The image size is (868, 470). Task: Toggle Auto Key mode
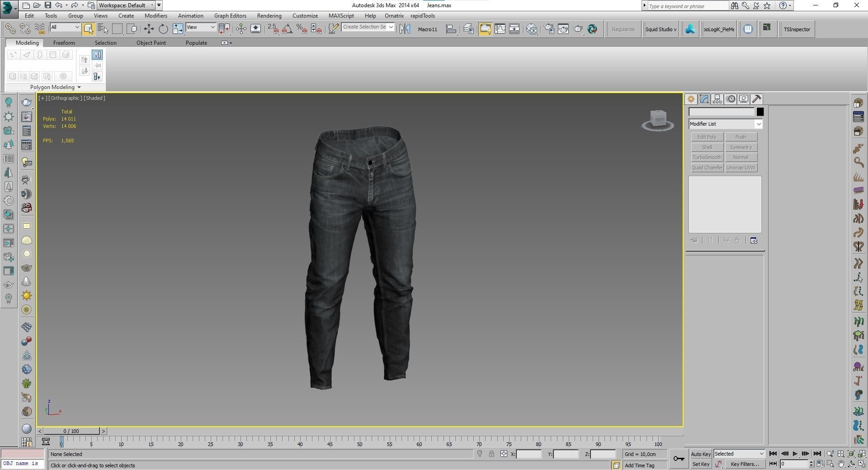[700, 454]
